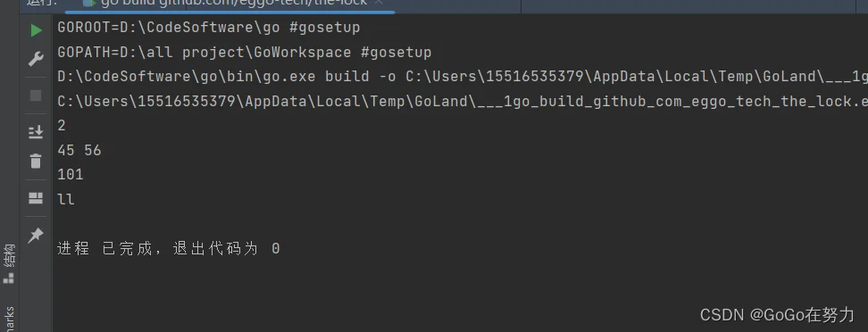Viewport: 868px width, 332px height.
Task: Toggle scroll to end of console
Action: (x=36, y=132)
